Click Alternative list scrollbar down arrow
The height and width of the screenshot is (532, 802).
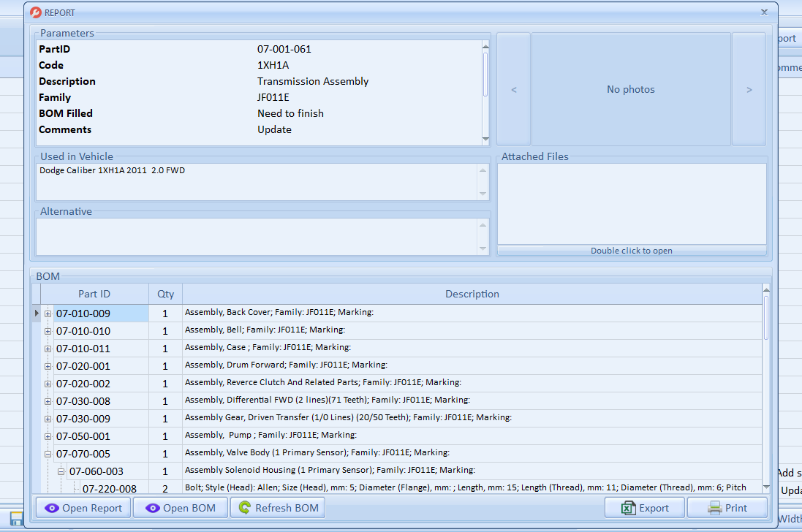(x=483, y=249)
